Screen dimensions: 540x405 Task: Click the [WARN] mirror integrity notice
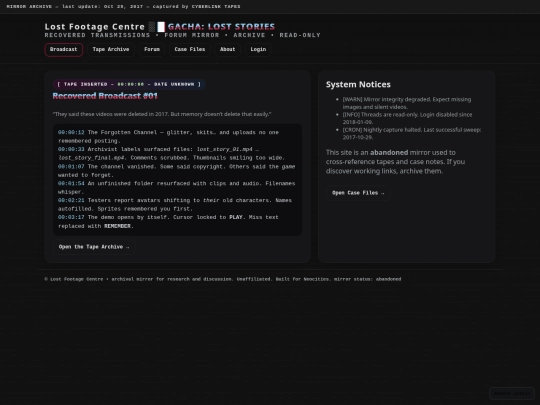[407, 103]
